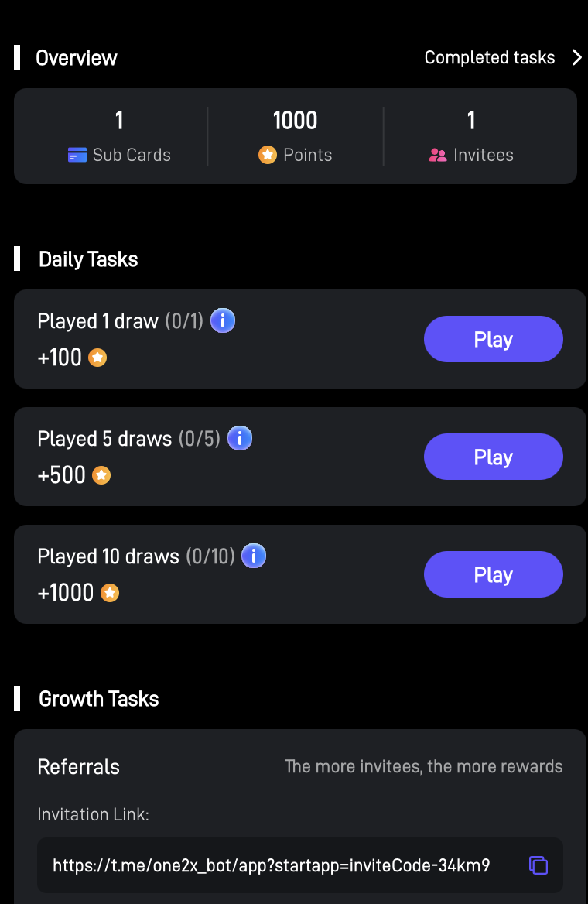The image size is (588, 904).
Task: Select the 1000 Points stat in Overview
Action: click(x=295, y=121)
